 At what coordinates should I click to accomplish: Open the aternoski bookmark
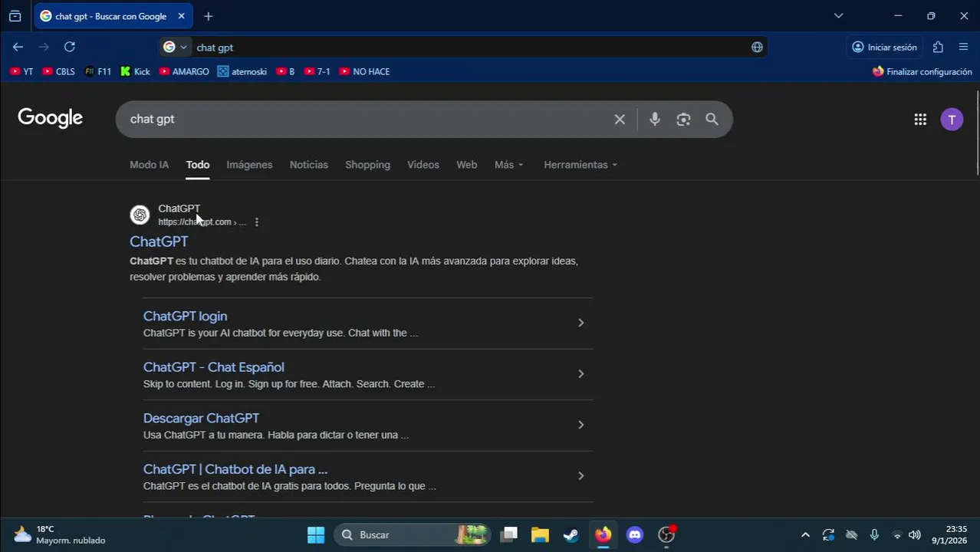pyautogui.click(x=242, y=71)
